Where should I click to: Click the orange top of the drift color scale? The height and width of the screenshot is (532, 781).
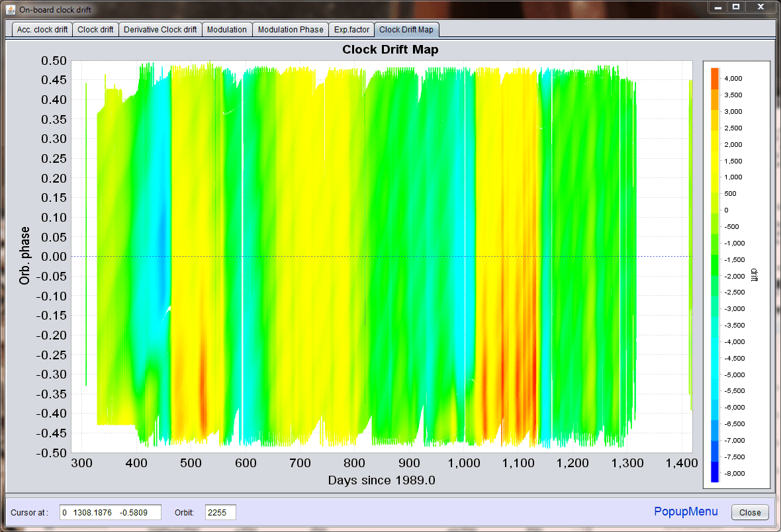pos(714,73)
